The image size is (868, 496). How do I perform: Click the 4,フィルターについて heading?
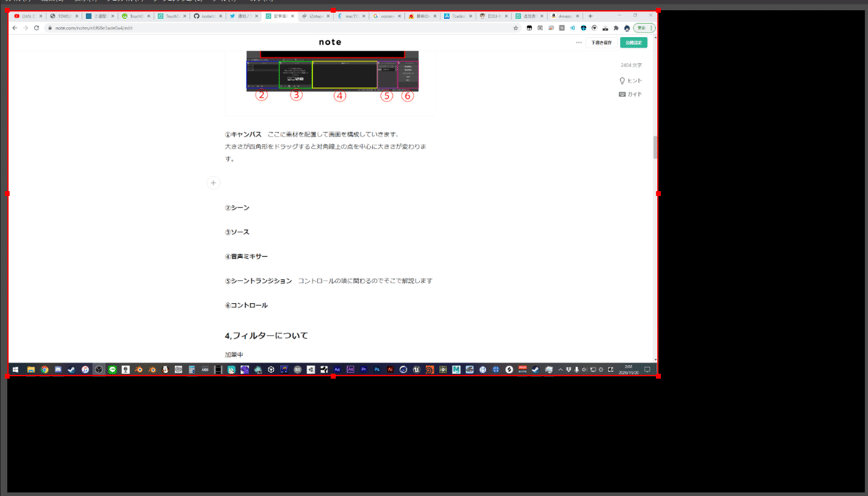266,335
